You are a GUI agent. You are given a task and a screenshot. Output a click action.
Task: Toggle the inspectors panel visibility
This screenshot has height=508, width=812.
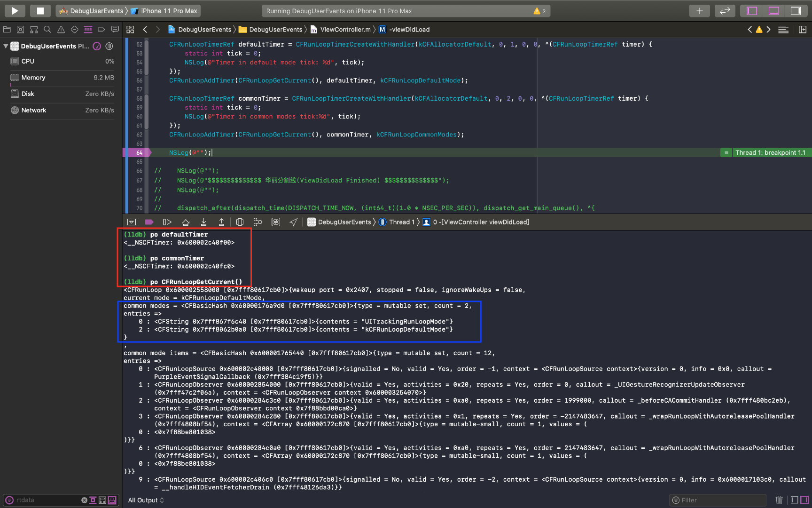coord(796,10)
